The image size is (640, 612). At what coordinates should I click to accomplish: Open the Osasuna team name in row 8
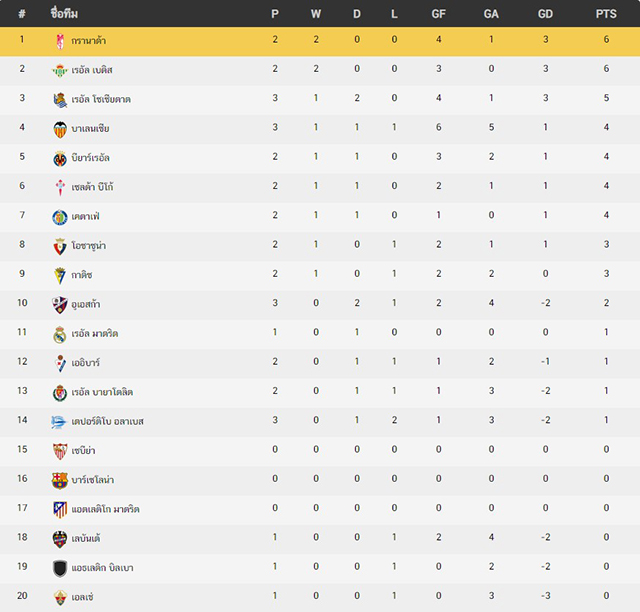[x=89, y=246]
